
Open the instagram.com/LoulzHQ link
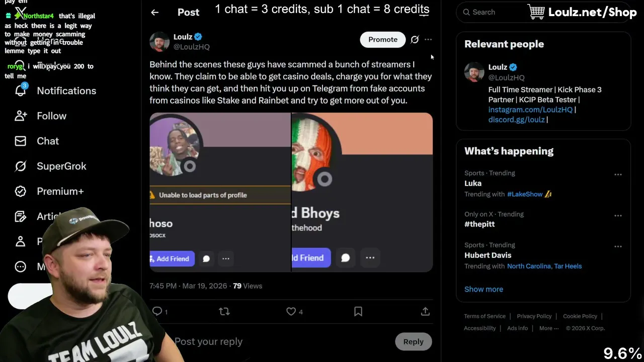click(530, 110)
